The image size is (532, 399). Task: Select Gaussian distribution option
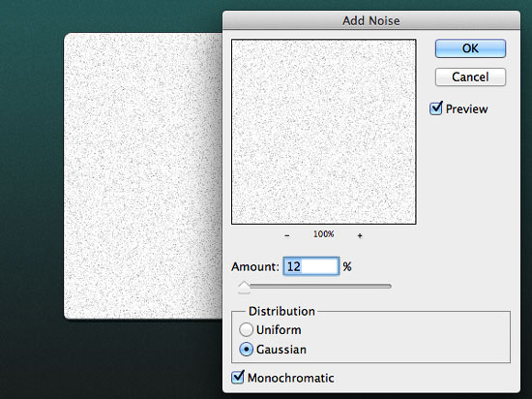[246, 349]
